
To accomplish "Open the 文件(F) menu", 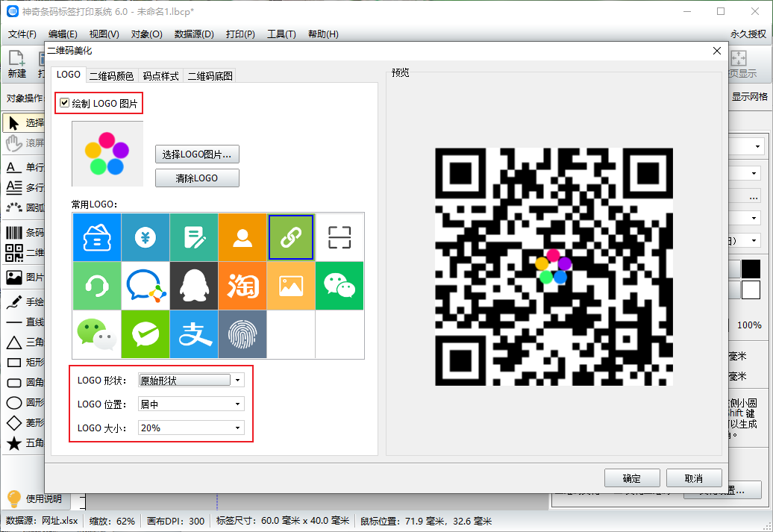I will point(22,34).
